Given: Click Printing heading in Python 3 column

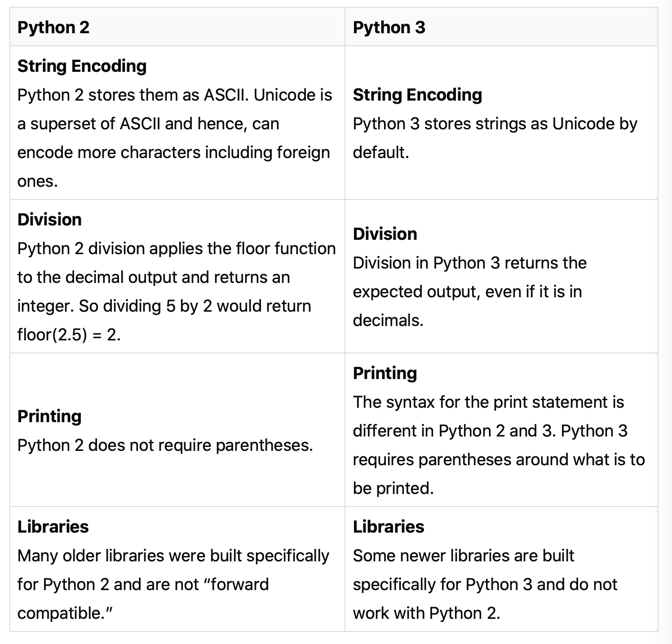Looking at the screenshot, I should click(385, 373).
